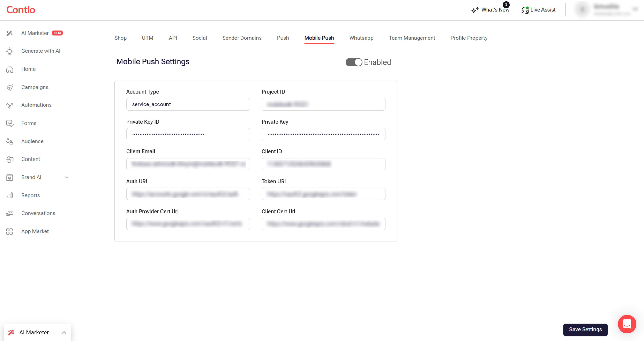Open Forms via its sidebar icon
The width and height of the screenshot is (644, 341).
10,123
